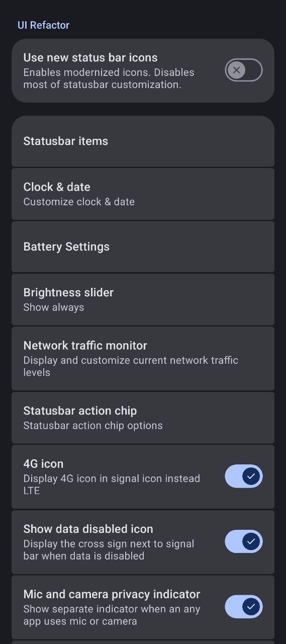Open Statusbar action chip options

[x=143, y=418]
